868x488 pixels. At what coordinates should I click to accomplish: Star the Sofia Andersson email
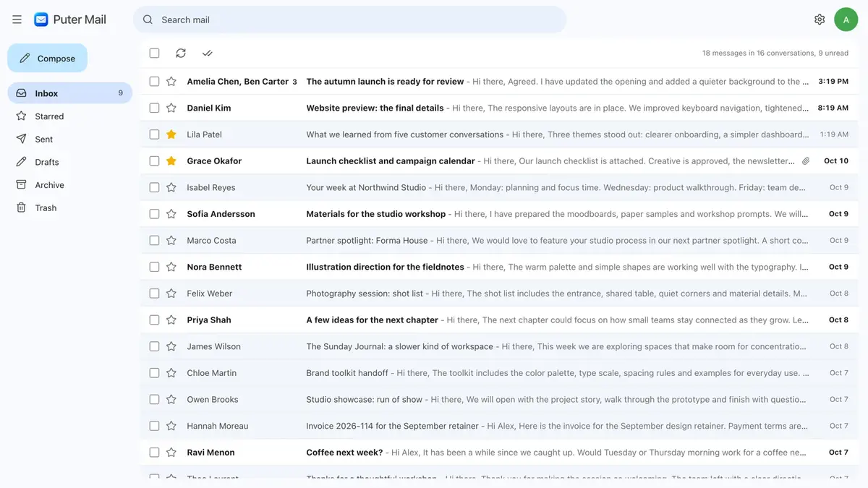[171, 214]
